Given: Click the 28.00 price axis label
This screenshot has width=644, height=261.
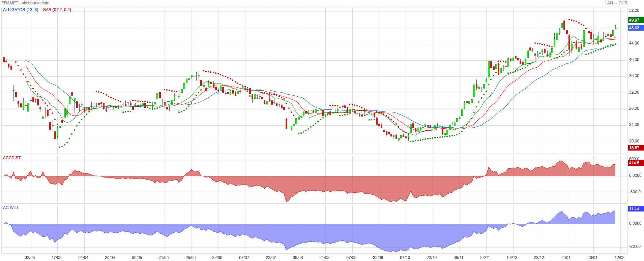Looking at the screenshot, I should click(634, 108).
